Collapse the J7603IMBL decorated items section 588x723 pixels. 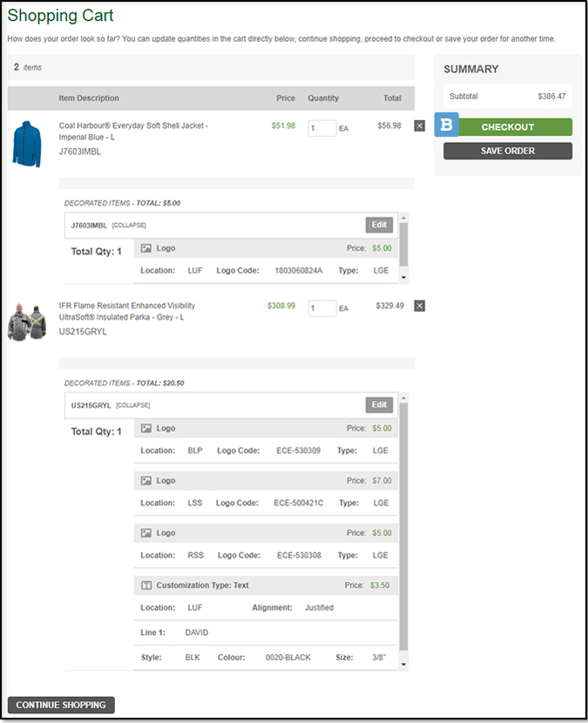point(131,226)
